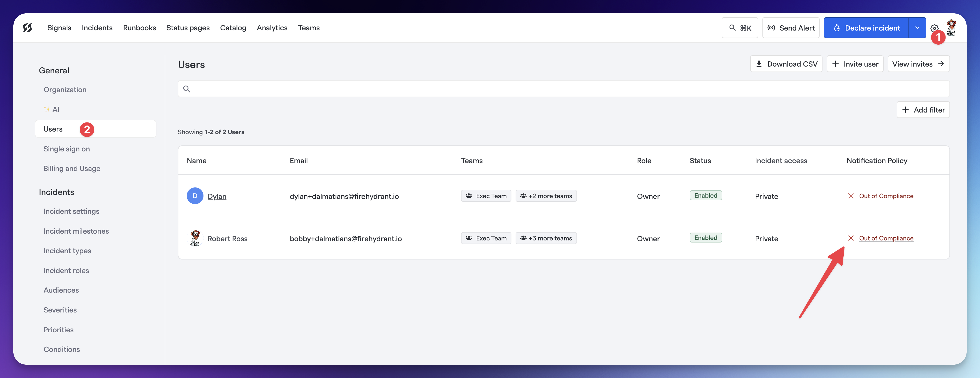Click email bobby+dalmatians@firehydrant.io
This screenshot has width=980, height=378.
coord(346,238)
